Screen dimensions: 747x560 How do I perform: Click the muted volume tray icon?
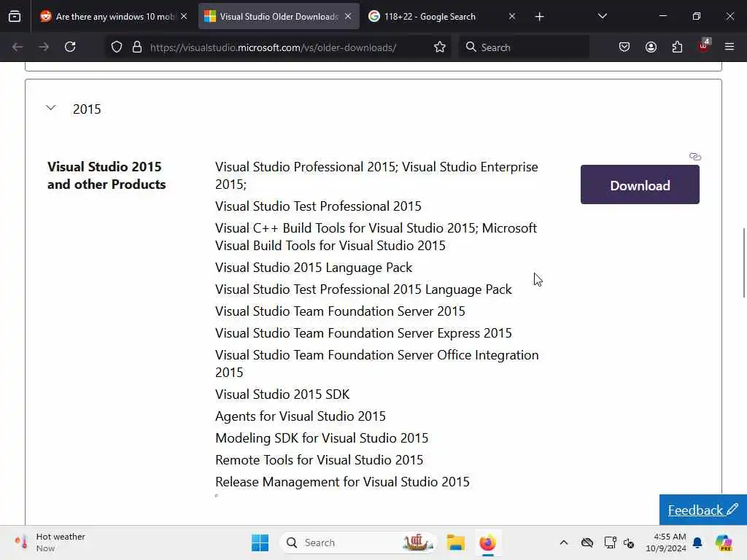click(629, 542)
